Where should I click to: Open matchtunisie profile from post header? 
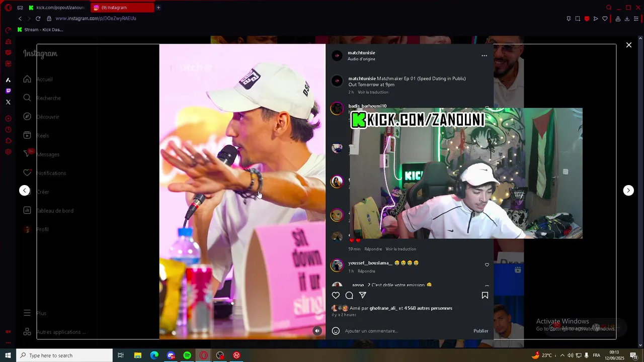click(x=361, y=53)
